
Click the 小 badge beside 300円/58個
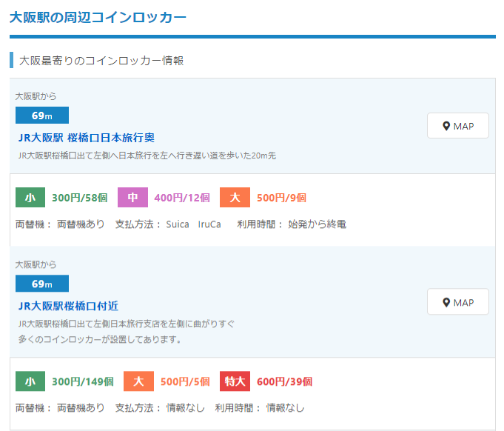click(30, 198)
